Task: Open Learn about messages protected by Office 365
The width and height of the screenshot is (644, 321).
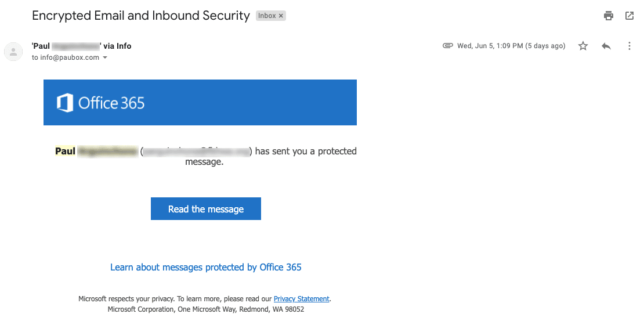Action: click(206, 267)
